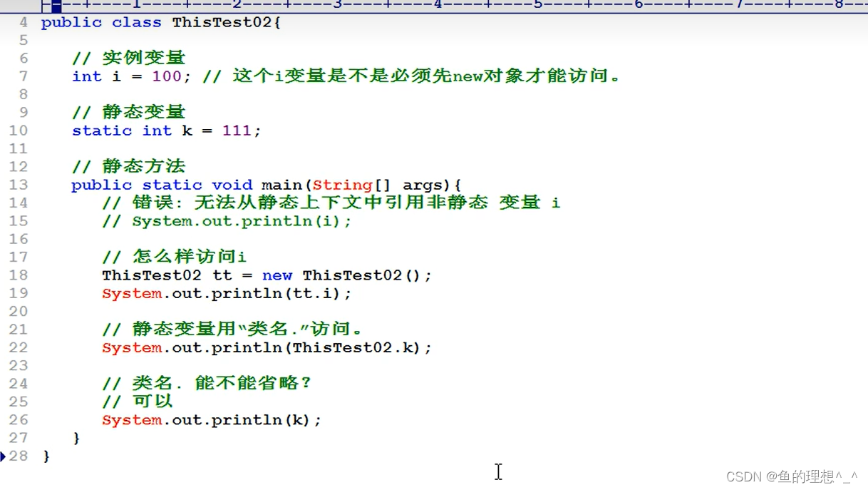868x490 pixels.
Task: Click the main method name on line 13
Action: (x=281, y=185)
